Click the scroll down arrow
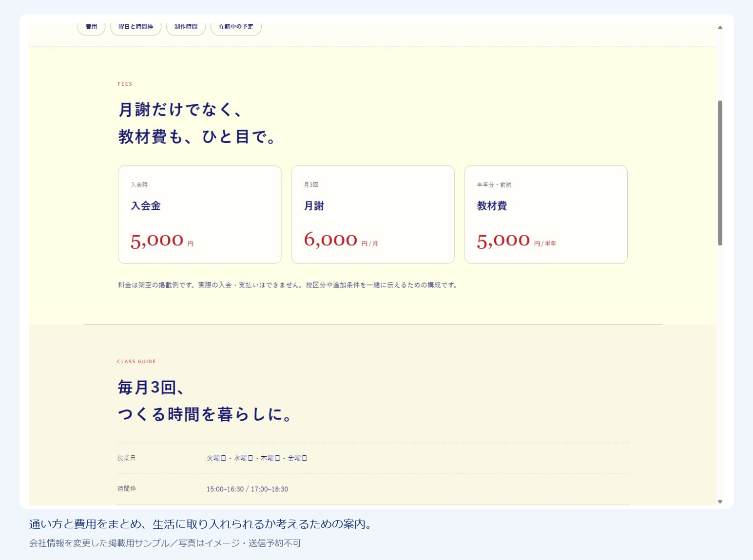The image size is (753, 560). 720,502
